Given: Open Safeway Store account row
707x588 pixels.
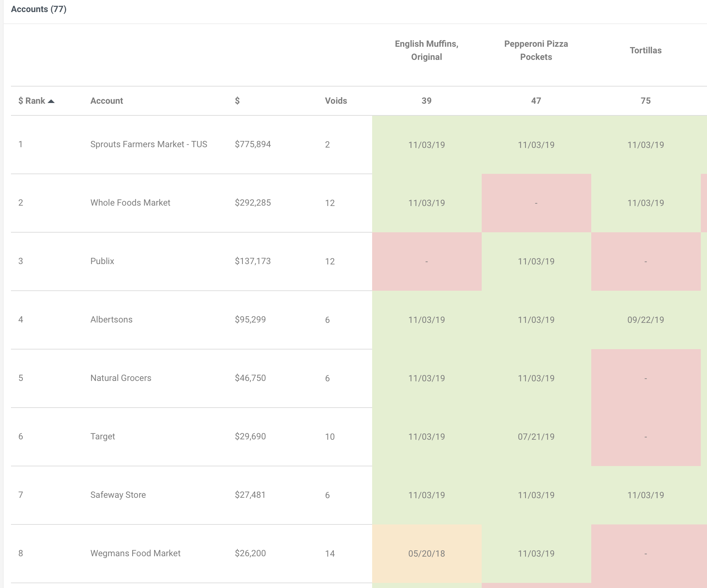Looking at the screenshot, I should pyautogui.click(x=191, y=495).
